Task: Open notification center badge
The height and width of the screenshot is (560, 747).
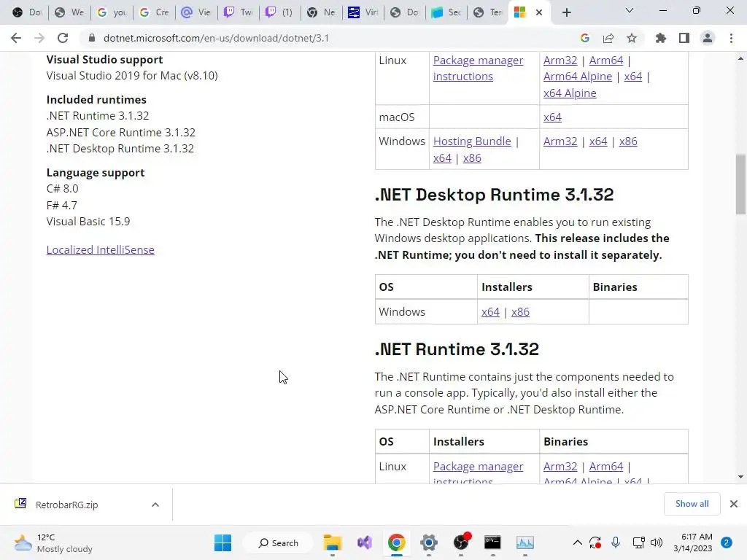Action: [x=727, y=542]
